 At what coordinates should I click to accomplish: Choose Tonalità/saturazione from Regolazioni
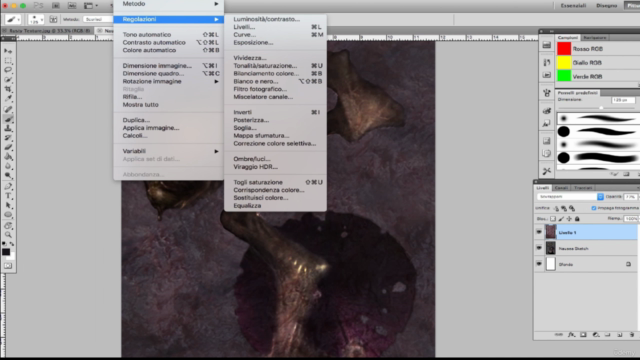click(276, 66)
